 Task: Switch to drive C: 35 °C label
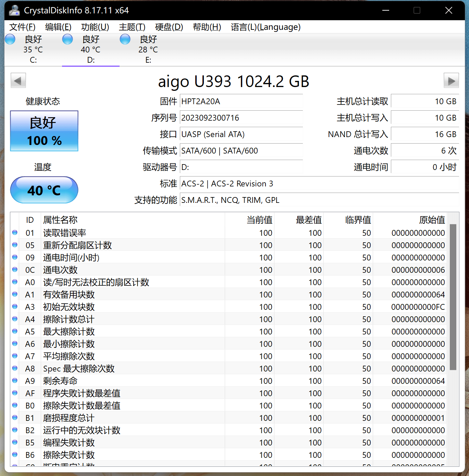point(33,50)
